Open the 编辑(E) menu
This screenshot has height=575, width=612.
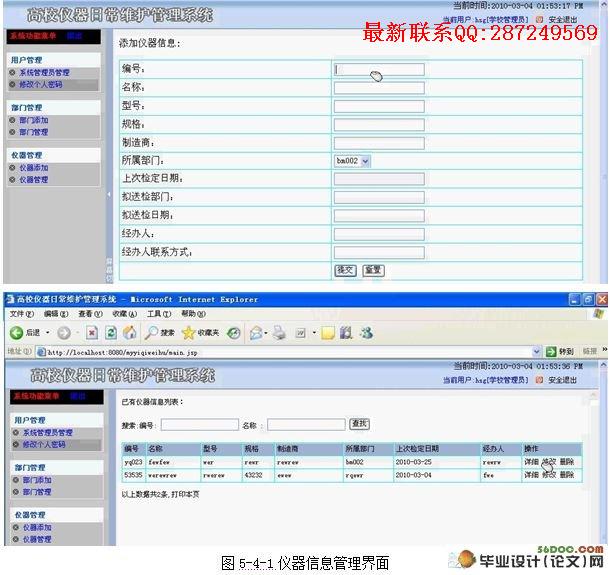(x=56, y=314)
